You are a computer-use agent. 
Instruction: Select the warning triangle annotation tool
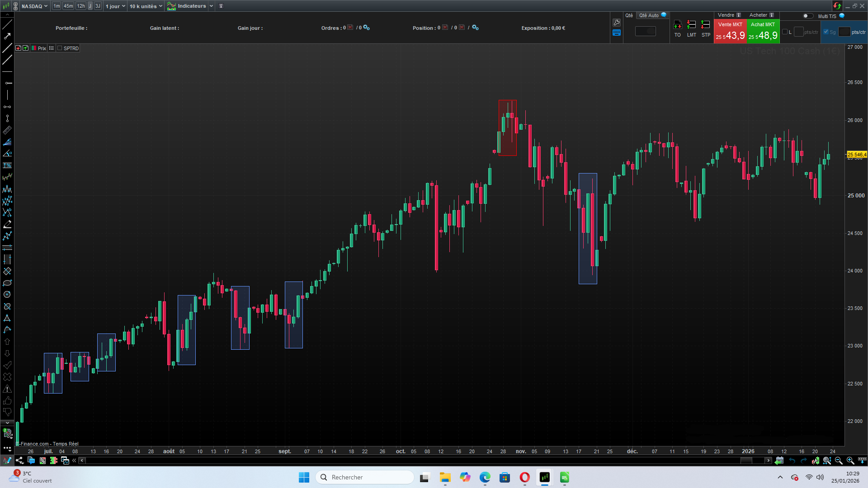(7, 389)
